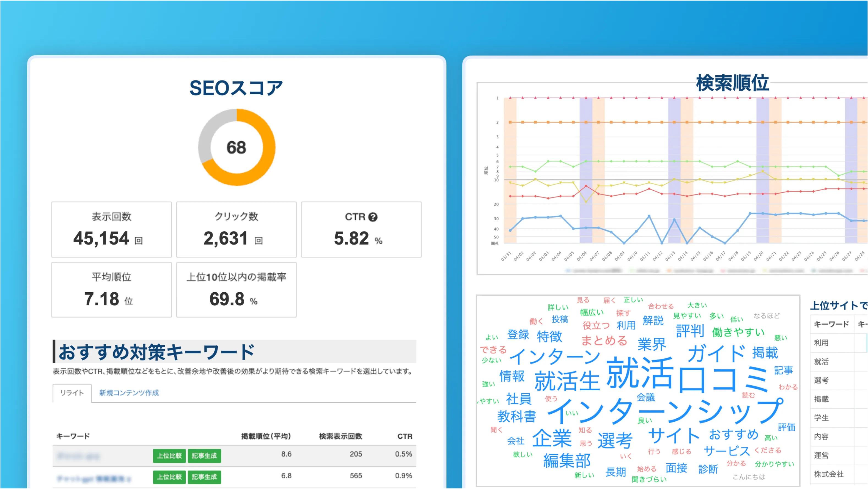Click 上位比較 in the 8.6 rank row
Image resolution: width=868 pixels, height=489 pixels.
coord(169,456)
